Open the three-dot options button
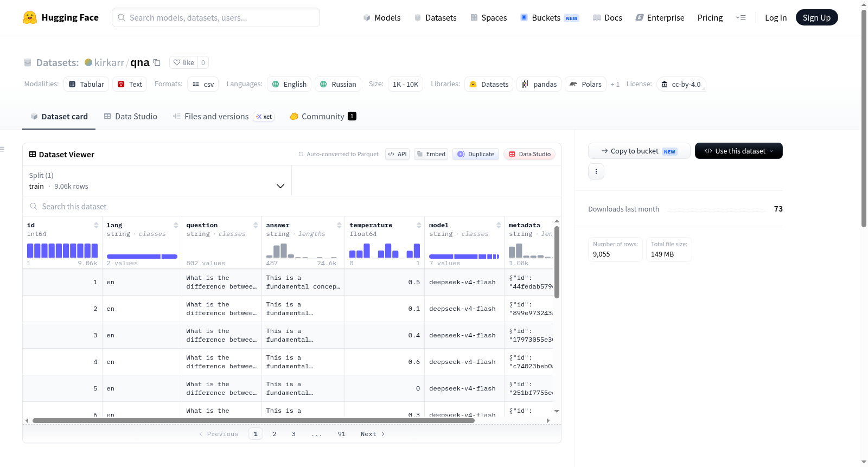 tap(596, 171)
